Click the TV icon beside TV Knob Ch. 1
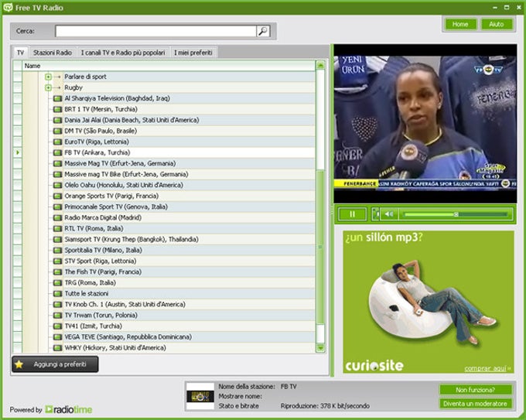This screenshot has height=420, width=526. click(x=58, y=305)
